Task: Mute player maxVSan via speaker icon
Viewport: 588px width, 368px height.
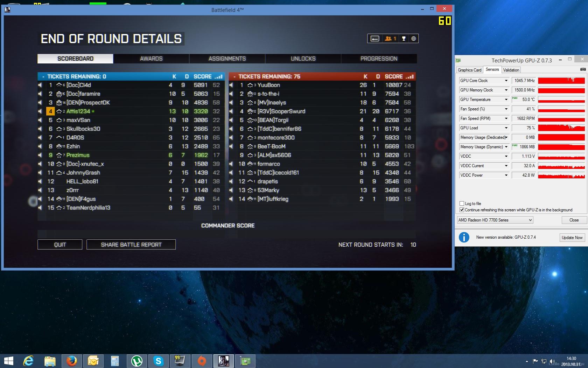Action: [x=40, y=120]
